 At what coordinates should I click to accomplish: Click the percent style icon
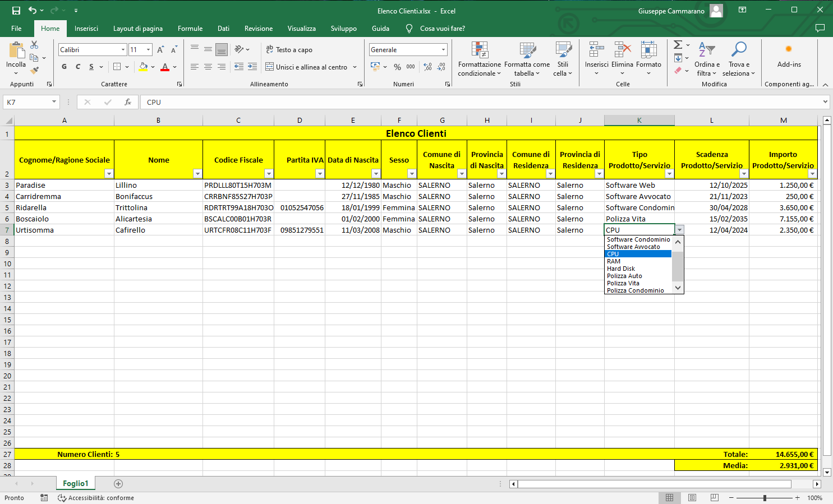point(397,67)
